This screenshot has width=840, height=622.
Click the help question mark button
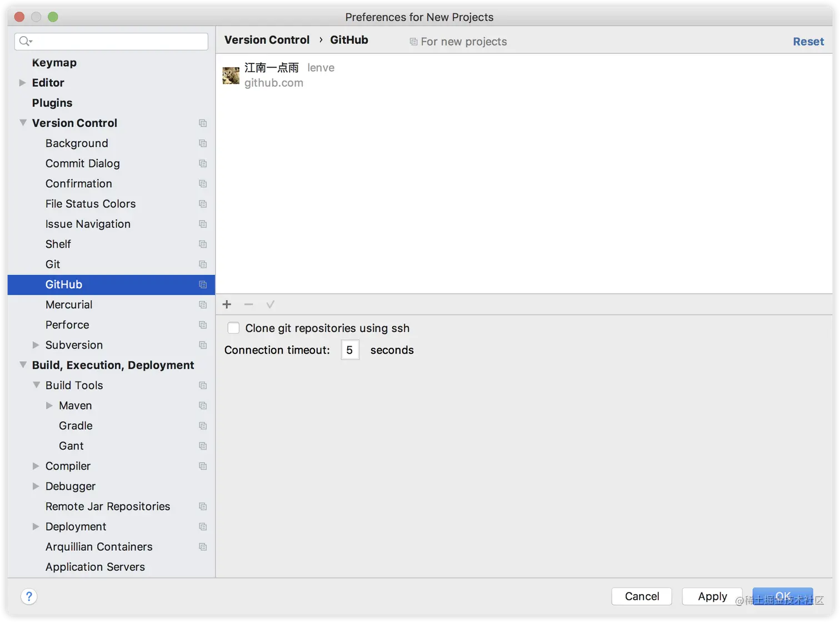pyautogui.click(x=29, y=596)
